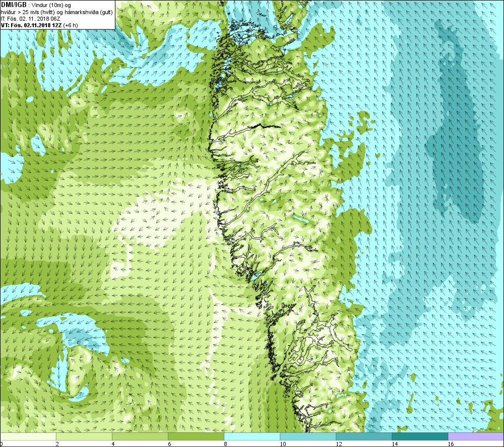Click the scale label '16'
This screenshot has height=447, width=504.
[x=451, y=444]
